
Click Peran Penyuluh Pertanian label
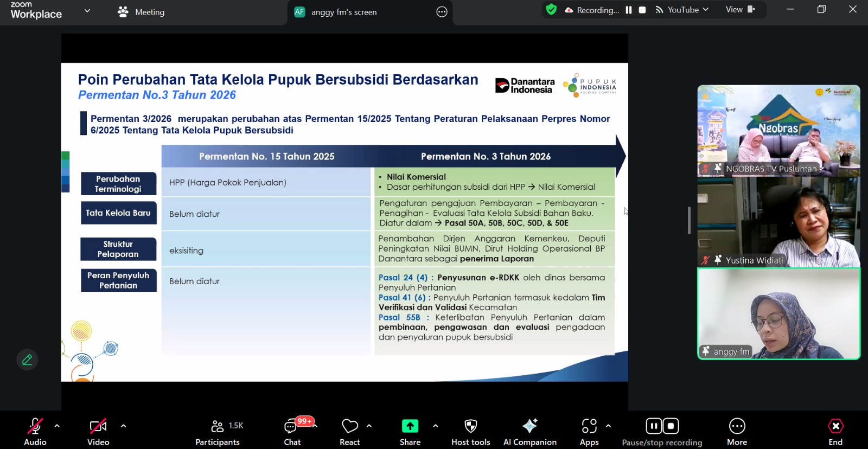tap(118, 280)
